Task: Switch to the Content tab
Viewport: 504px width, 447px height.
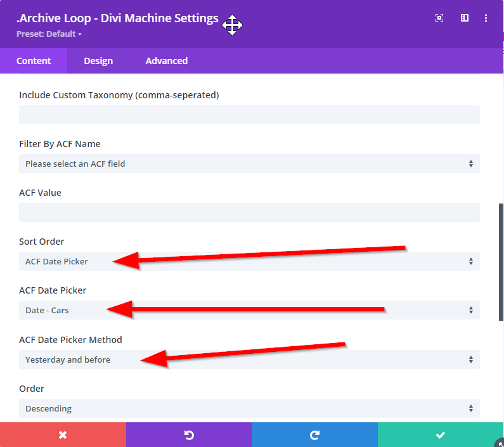Action: click(34, 61)
